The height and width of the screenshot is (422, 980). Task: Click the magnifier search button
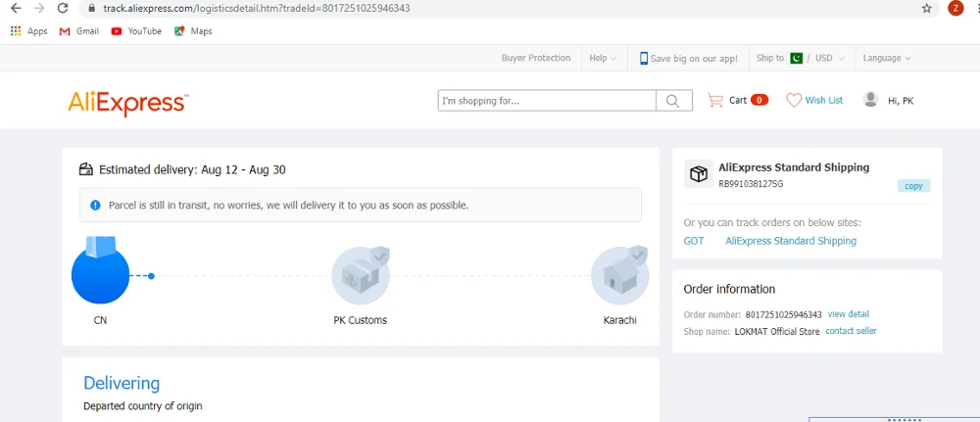pyautogui.click(x=673, y=101)
